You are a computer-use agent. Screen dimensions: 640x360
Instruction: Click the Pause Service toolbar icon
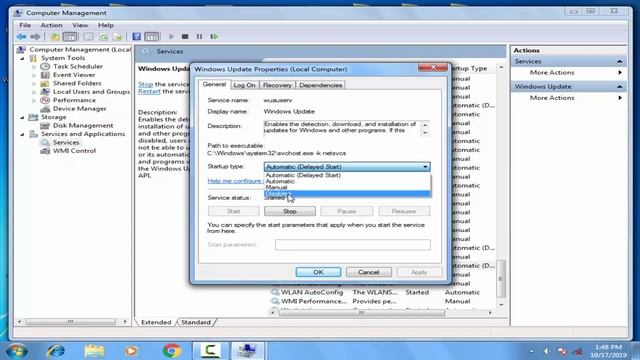[199, 37]
